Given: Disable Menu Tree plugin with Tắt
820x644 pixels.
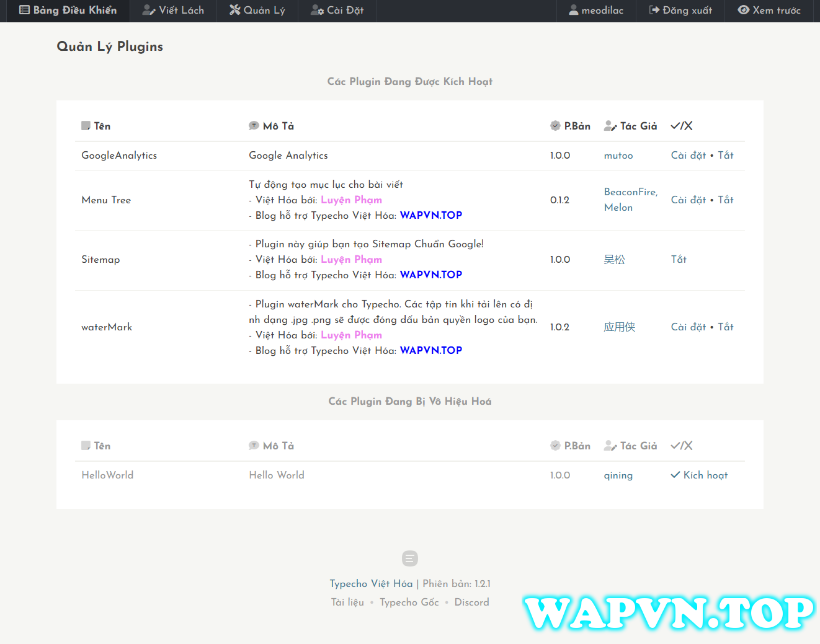Looking at the screenshot, I should pos(726,200).
